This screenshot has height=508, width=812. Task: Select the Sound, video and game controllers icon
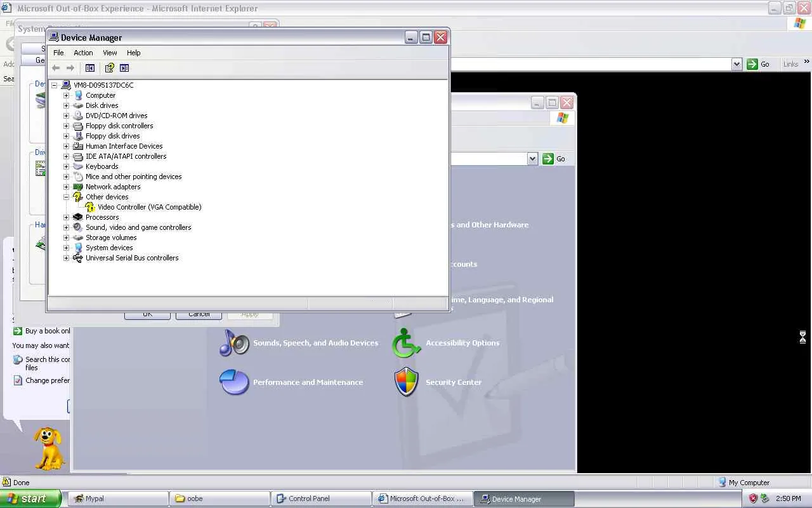[x=78, y=227]
